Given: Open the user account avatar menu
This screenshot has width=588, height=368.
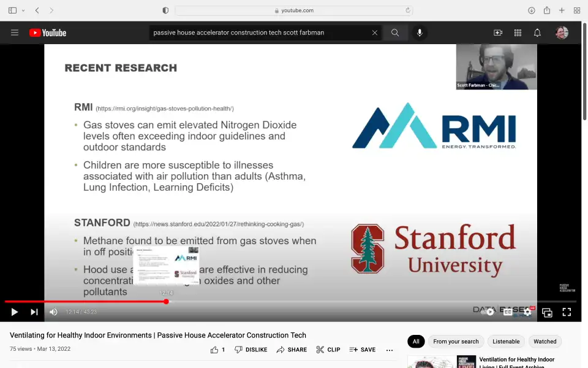Looking at the screenshot, I should pyautogui.click(x=562, y=33).
